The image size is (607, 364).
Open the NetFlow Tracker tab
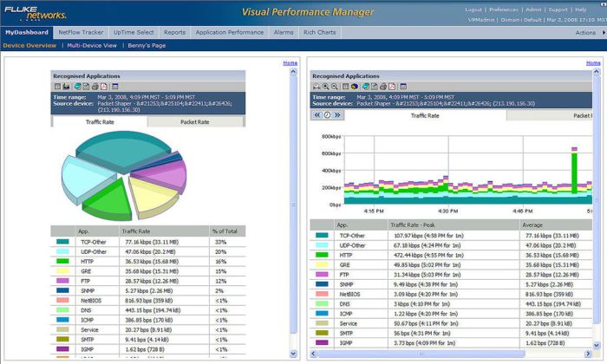(81, 32)
